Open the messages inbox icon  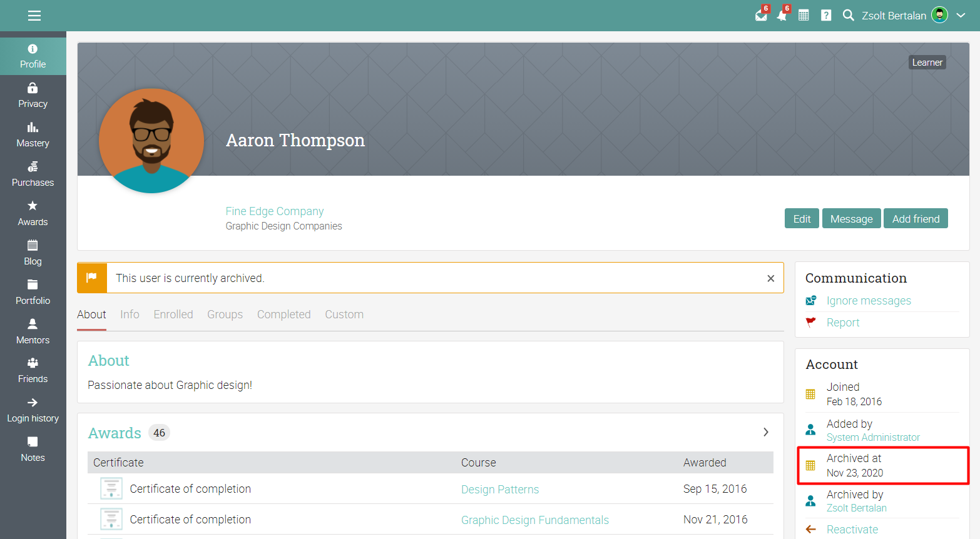[761, 15]
